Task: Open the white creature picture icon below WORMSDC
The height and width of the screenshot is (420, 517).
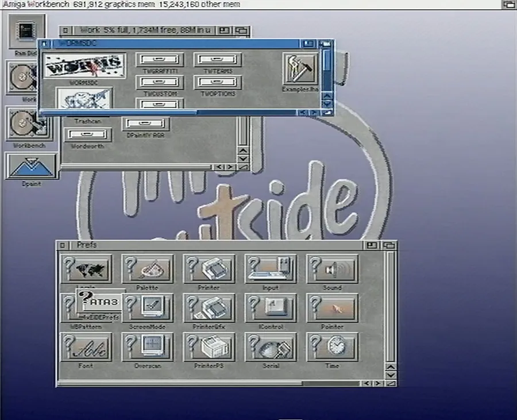Action: [84, 98]
